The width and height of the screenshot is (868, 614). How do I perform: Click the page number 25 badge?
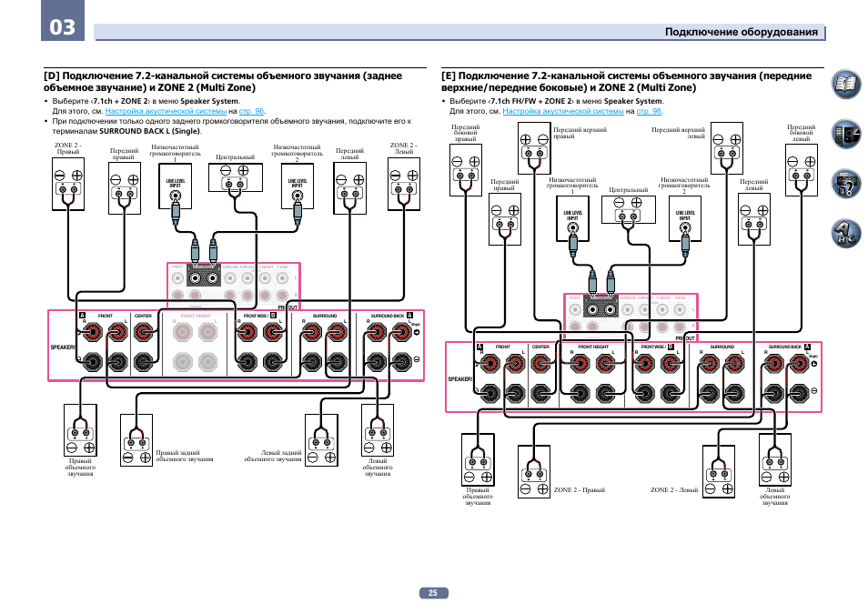point(433,593)
